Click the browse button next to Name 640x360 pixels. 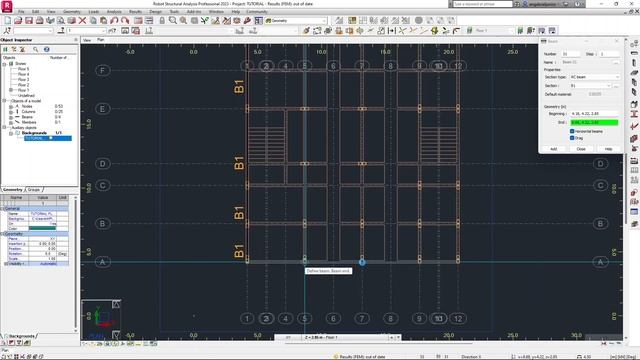(x=616, y=62)
